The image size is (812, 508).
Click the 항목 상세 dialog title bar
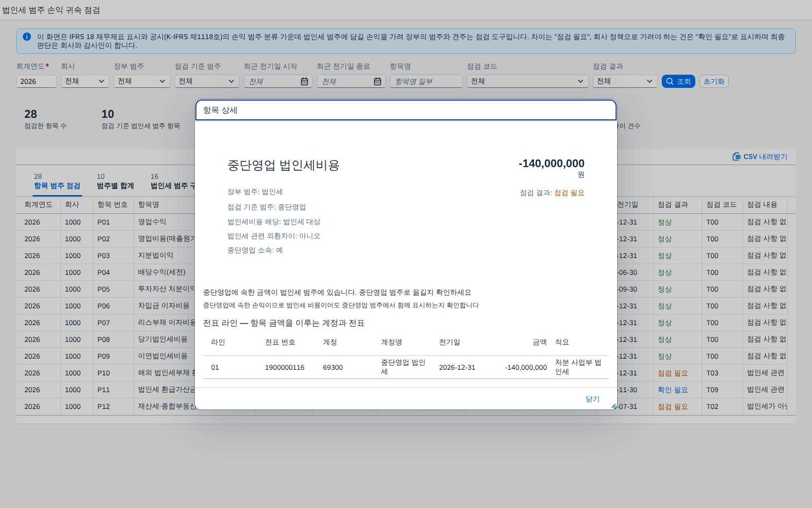point(406,110)
